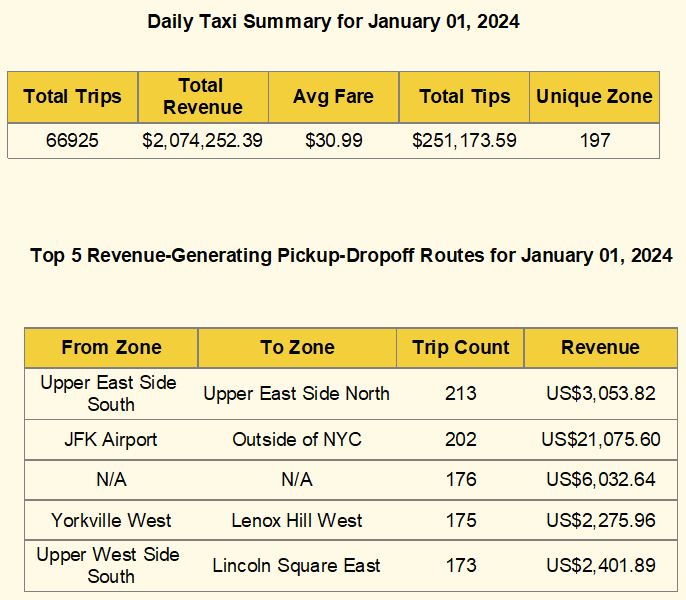Image resolution: width=686 pixels, height=600 pixels.
Task: Click the Daily Taxi Summary title
Action: [x=333, y=21]
